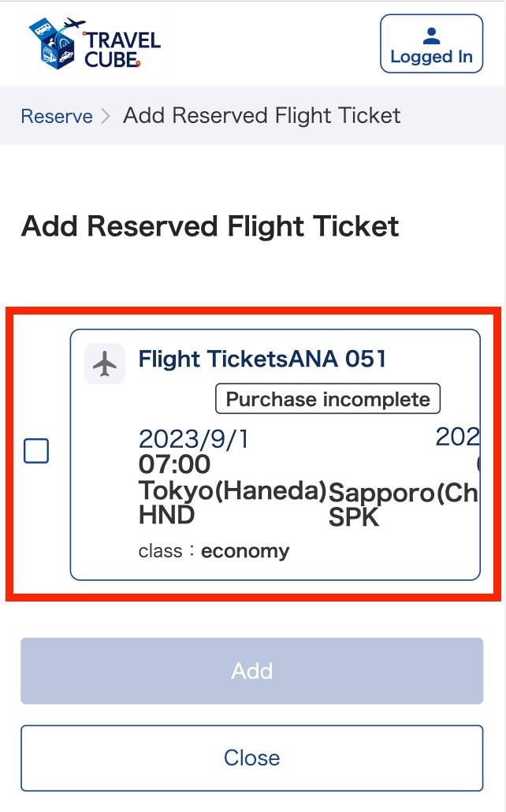Image resolution: width=506 pixels, height=812 pixels.
Task: Enable the checkbox for the highlighted flight card
Action: [x=35, y=451]
